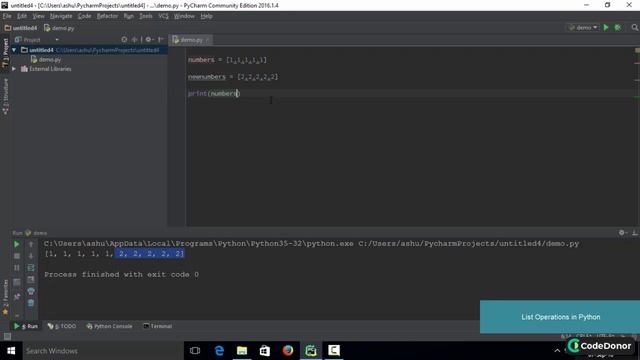
Task: Toggle the Structure side tool window button
Action: (x=5, y=96)
